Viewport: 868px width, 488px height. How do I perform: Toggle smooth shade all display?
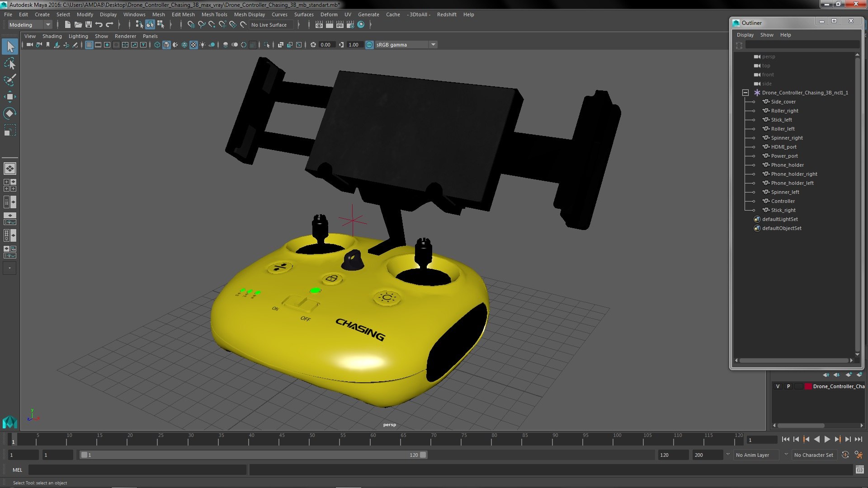click(166, 45)
